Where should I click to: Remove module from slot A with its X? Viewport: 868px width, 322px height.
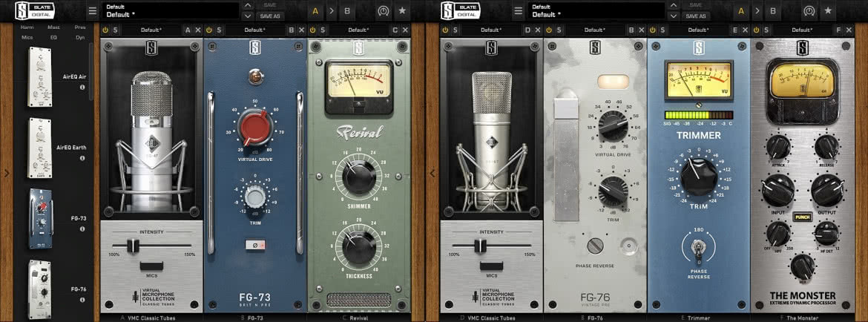click(x=197, y=30)
